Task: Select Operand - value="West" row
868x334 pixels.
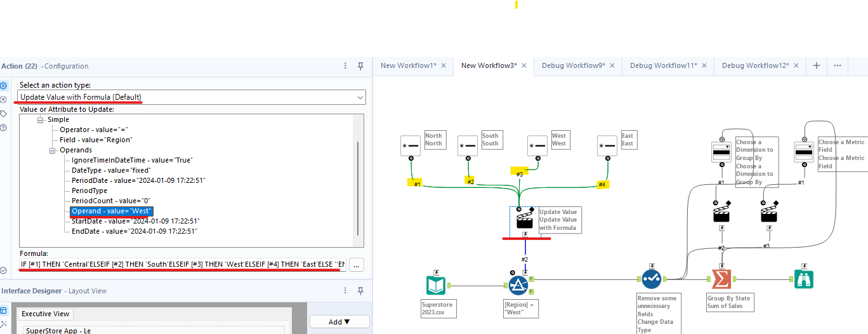Action: pyautogui.click(x=112, y=211)
